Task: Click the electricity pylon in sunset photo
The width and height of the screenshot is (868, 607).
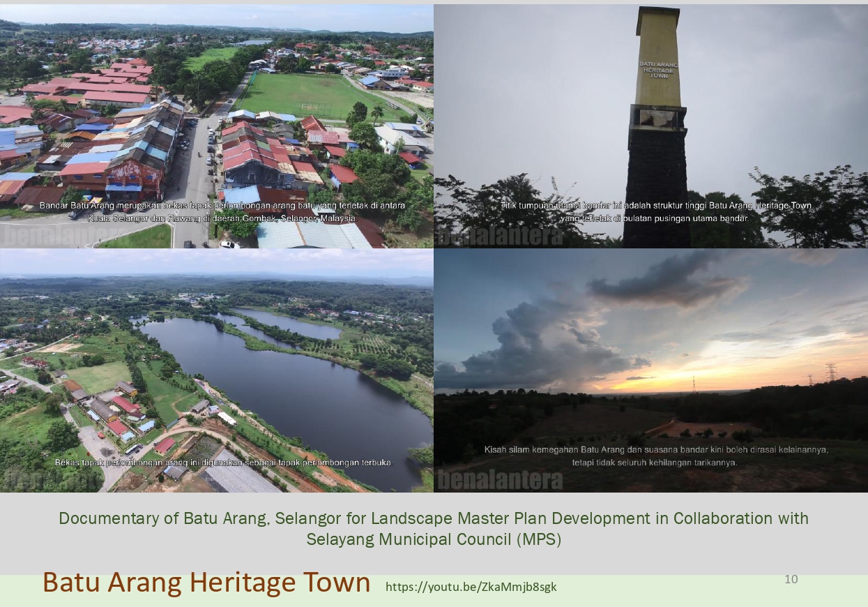Action: [x=830, y=372]
